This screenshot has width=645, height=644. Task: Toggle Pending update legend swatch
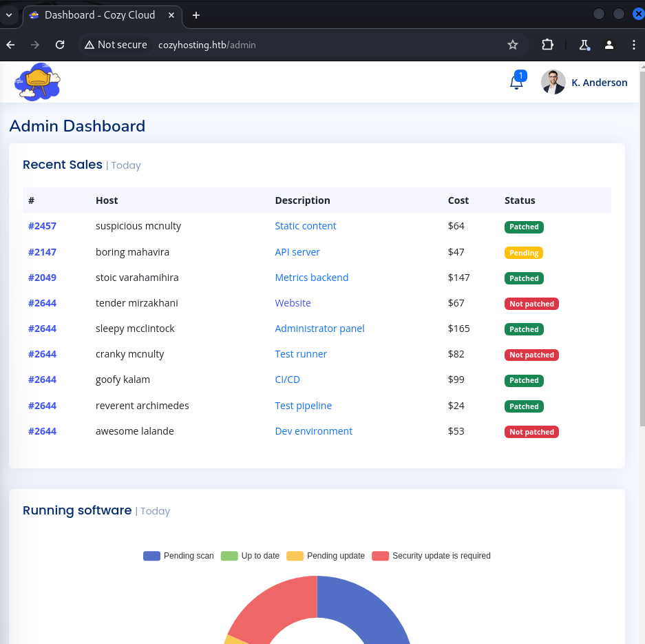coord(295,556)
